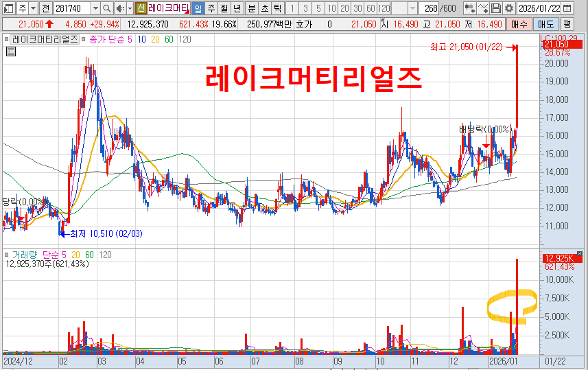Image resolution: width=588 pixels, height=370 pixels.
Task: Click the date field 2026/01/22
Action: pos(539,8)
